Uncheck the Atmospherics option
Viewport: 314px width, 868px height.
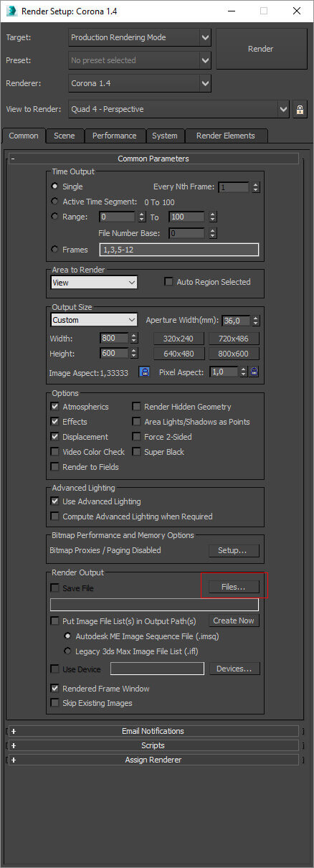[x=55, y=407]
